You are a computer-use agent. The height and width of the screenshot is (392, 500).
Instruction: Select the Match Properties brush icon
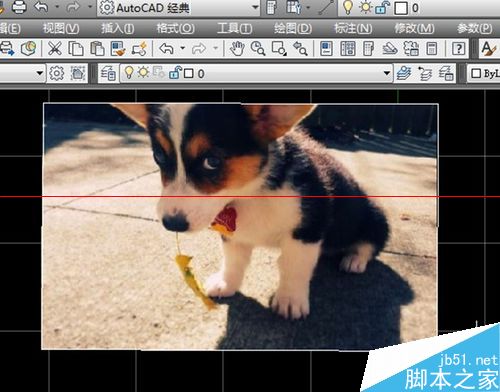tap(118, 49)
